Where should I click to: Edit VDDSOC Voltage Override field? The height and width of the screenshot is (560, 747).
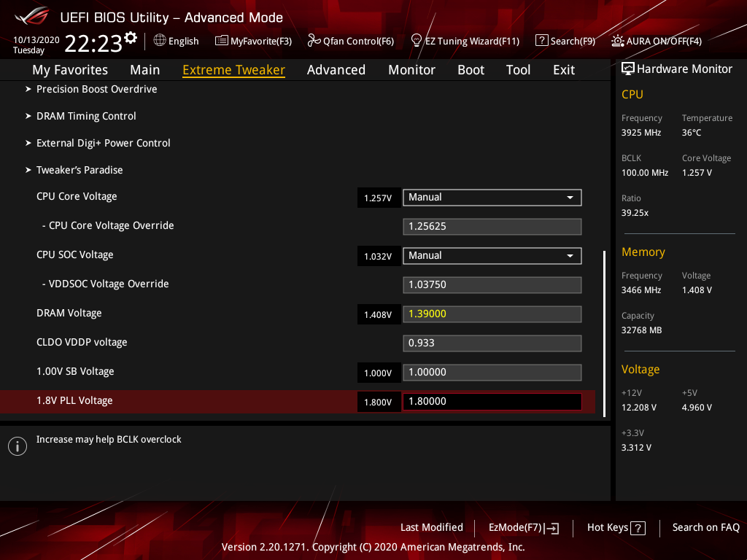click(492, 285)
